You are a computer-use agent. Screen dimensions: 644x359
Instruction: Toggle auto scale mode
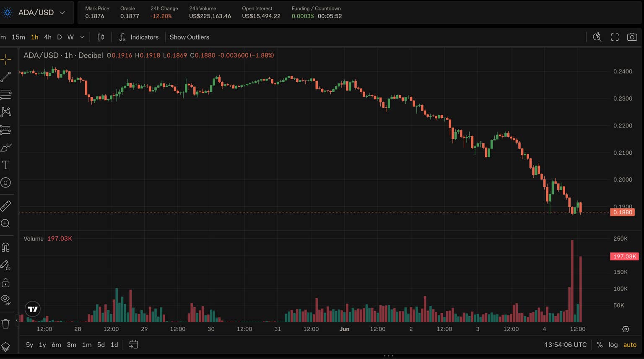pyautogui.click(x=630, y=345)
